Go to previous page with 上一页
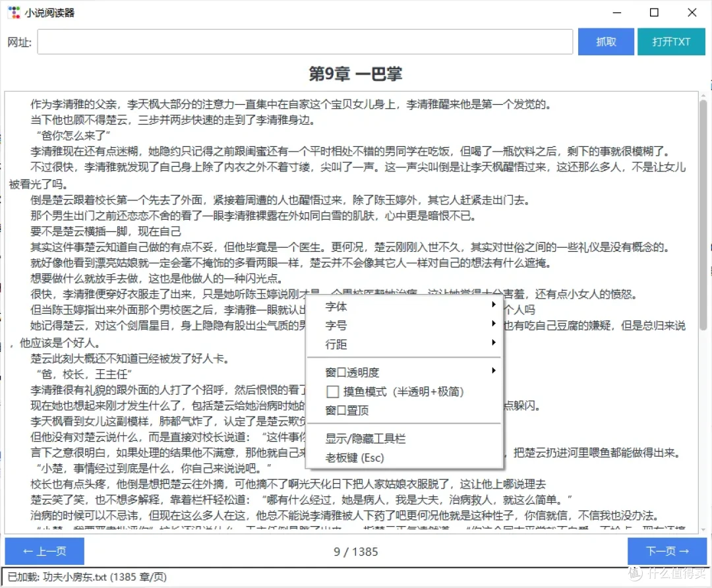Image resolution: width=712 pixels, height=588 pixels. coord(45,551)
